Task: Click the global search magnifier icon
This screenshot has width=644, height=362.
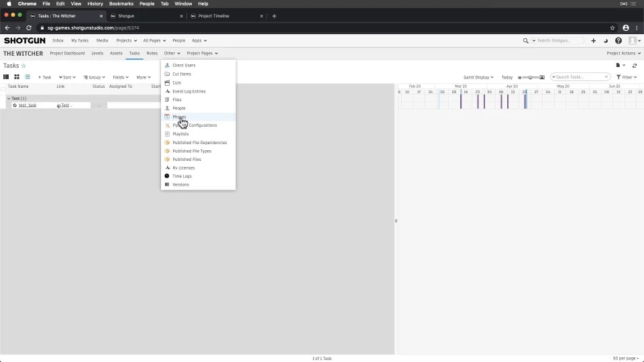Action: click(525, 41)
